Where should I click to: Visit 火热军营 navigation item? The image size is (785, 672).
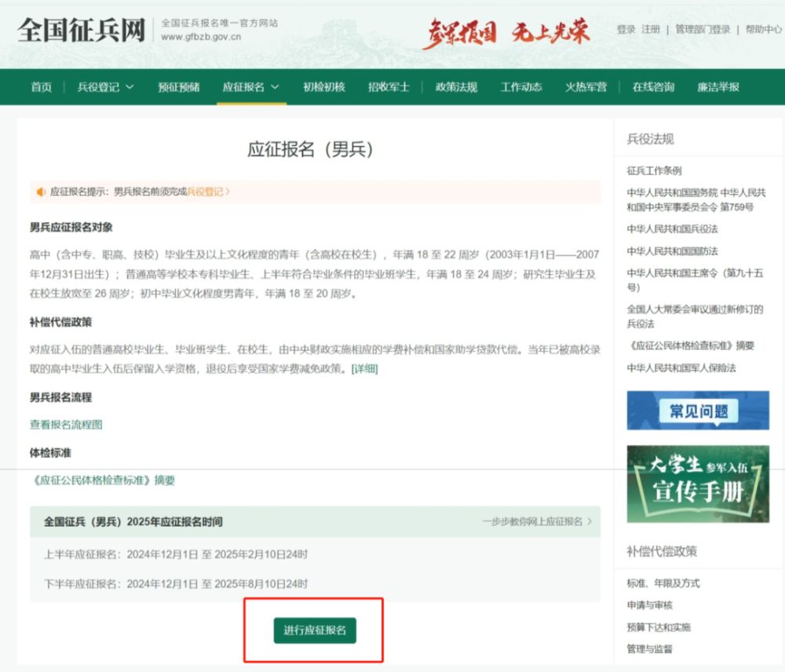pos(586,87)
